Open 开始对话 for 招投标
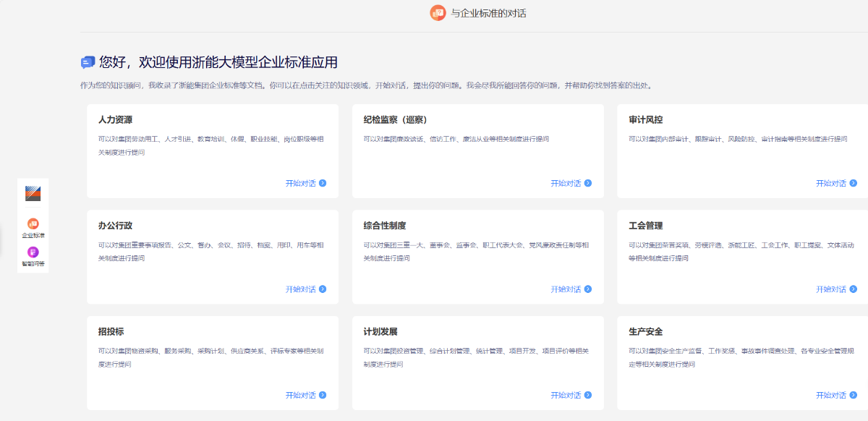This screenshot has height=421, width=868. (x=301, y=396)
